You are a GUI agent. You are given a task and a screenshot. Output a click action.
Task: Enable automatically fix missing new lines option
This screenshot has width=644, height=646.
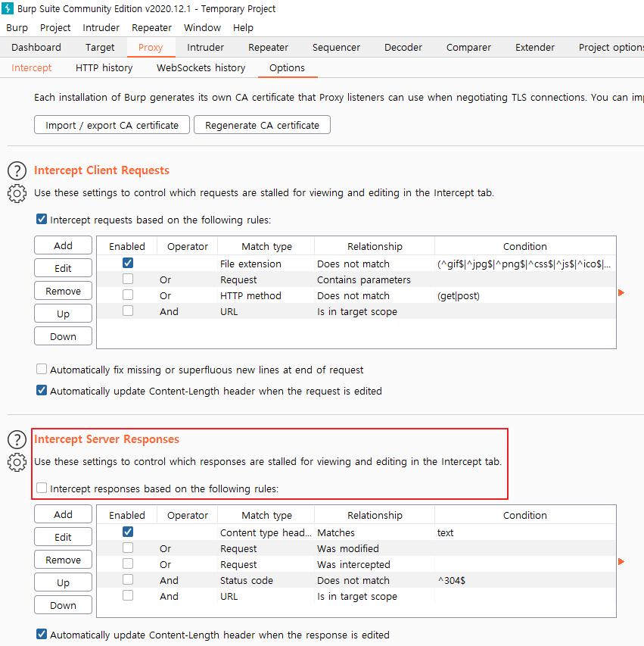[x=42, y=369]
